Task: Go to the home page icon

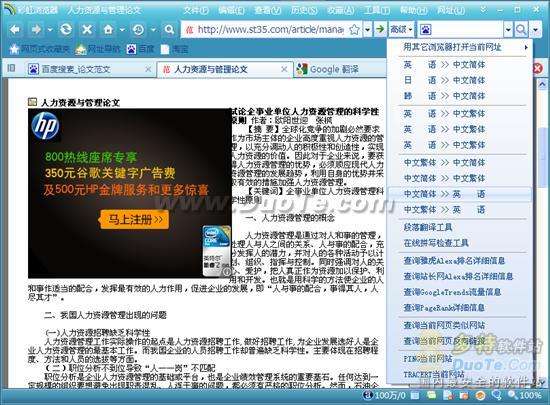Action: click(108, 30)
